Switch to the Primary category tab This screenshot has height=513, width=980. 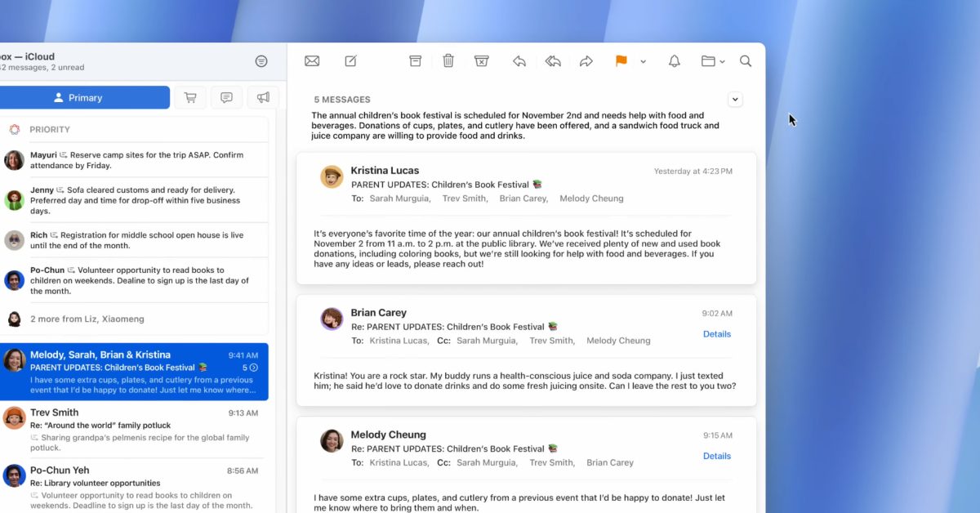[x=84, y=98]
